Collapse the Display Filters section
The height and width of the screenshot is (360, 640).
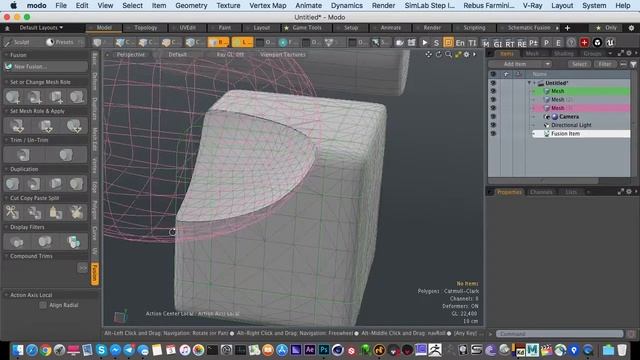tap(6, 227)
